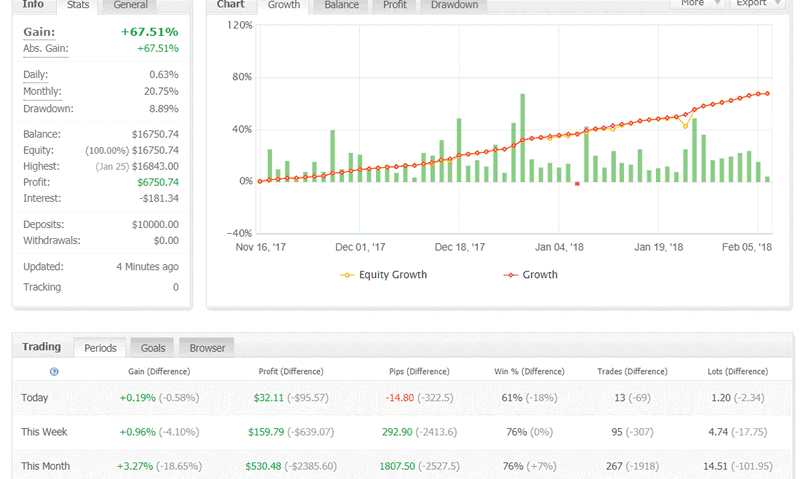Select the Periods tab

pos(100,348)
